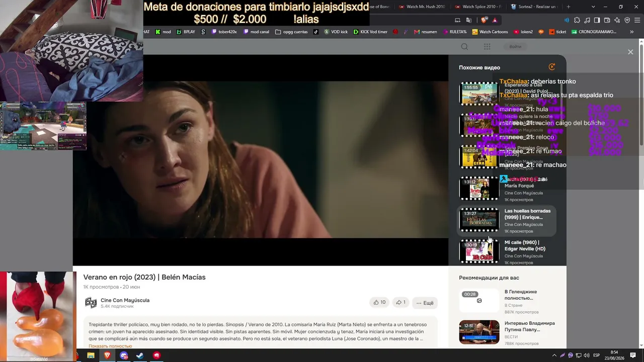Open the Cine Con Mayúscula channel name link
Viewport: 644px width, 362px height.
[x=125, y=300]
